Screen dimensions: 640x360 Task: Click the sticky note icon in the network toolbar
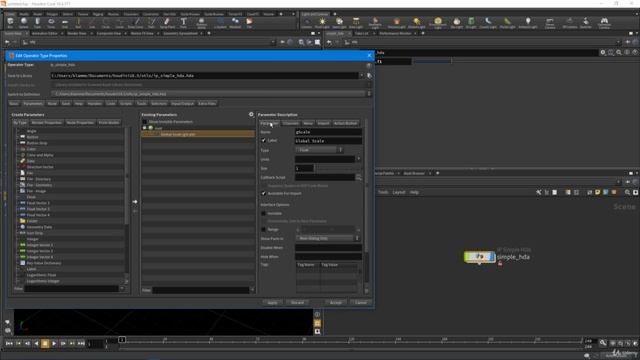(x=597, y=192)
